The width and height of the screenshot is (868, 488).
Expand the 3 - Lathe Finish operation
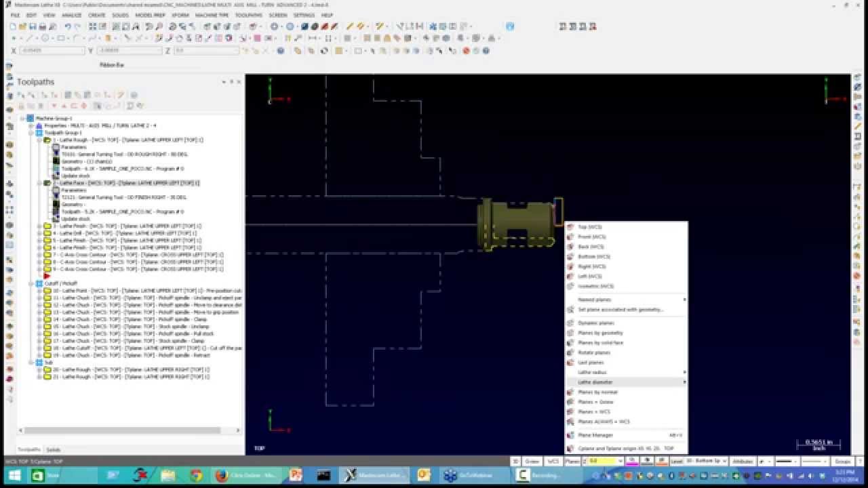(x=39, y=226)
